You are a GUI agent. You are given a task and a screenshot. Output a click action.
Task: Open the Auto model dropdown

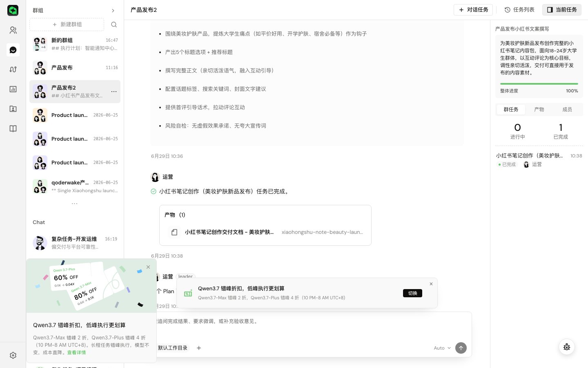442,348
